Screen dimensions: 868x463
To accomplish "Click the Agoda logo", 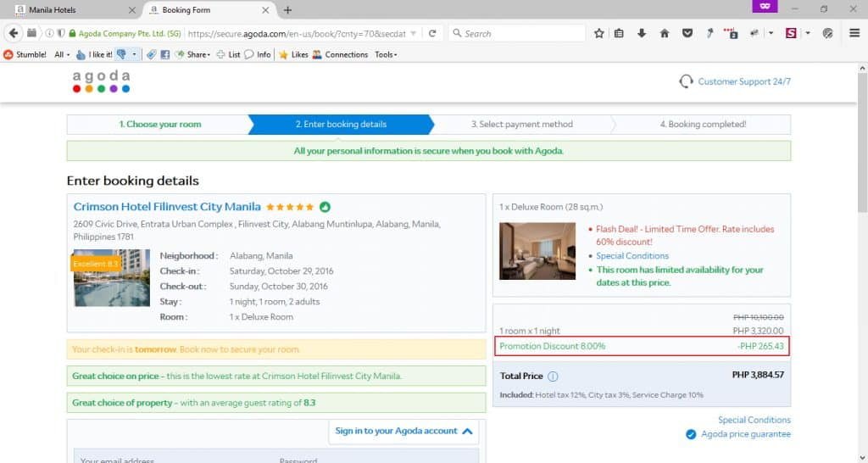I will [x=102, y=81].
